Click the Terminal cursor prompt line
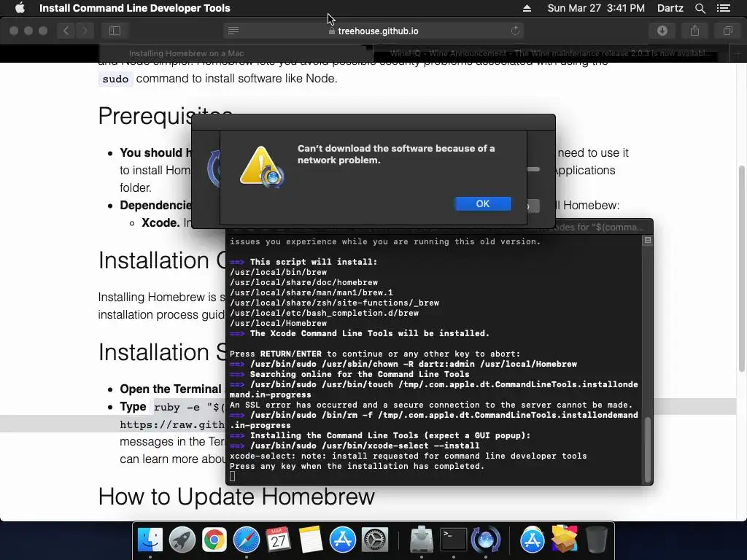This screenshot has width=747, height=560. pyautogui.click(x=232, y=476)
